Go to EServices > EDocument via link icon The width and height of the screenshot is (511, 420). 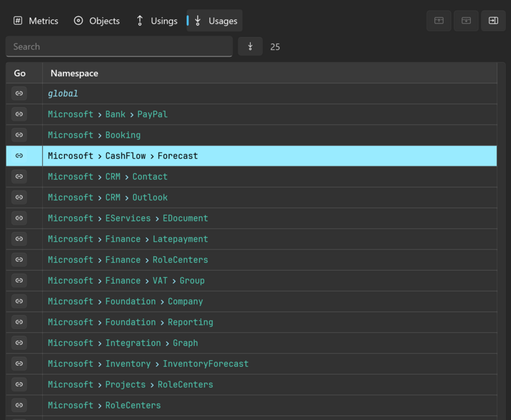pyautogui.click(x=19, y=218)
